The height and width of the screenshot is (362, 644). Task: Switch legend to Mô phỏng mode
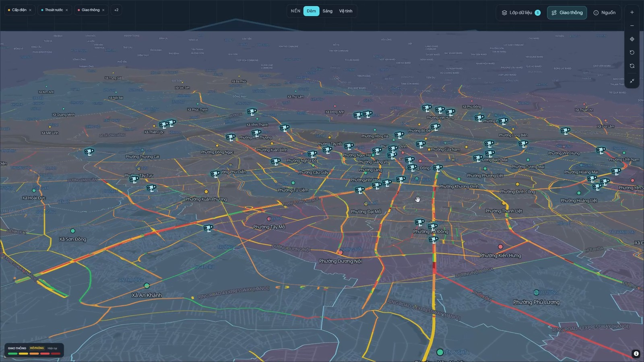37,348
